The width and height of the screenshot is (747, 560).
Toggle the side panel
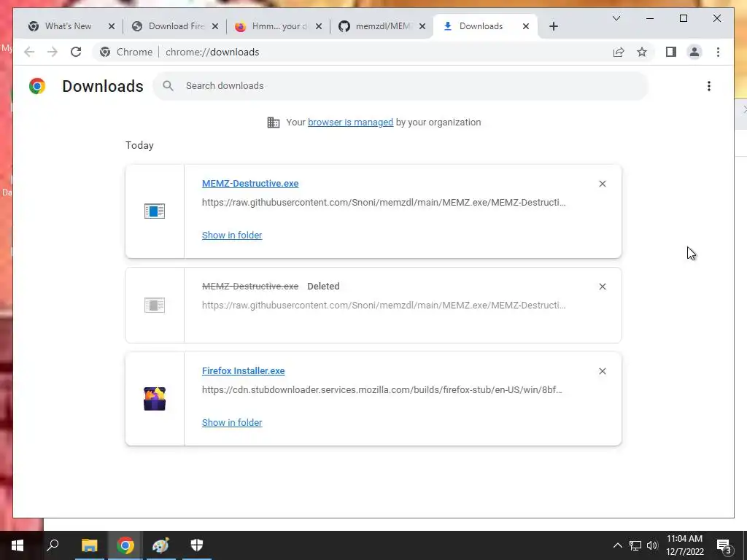[671, 52]
